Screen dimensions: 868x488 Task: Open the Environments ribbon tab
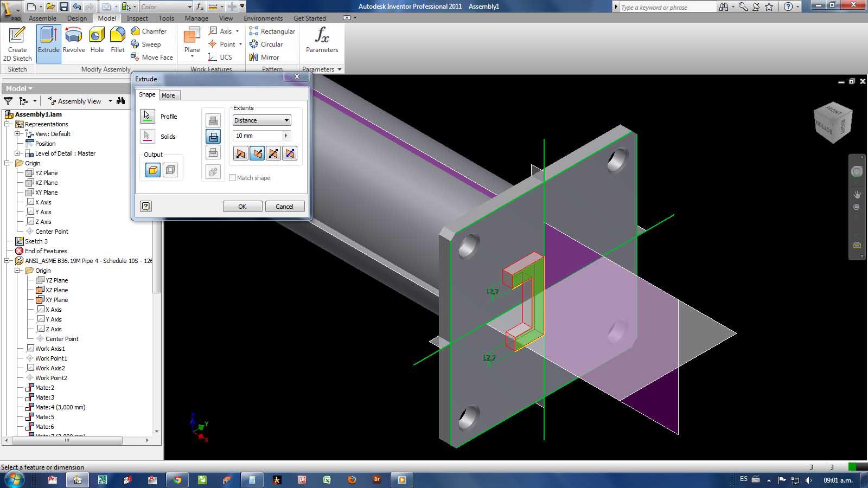tap(263, 18)
